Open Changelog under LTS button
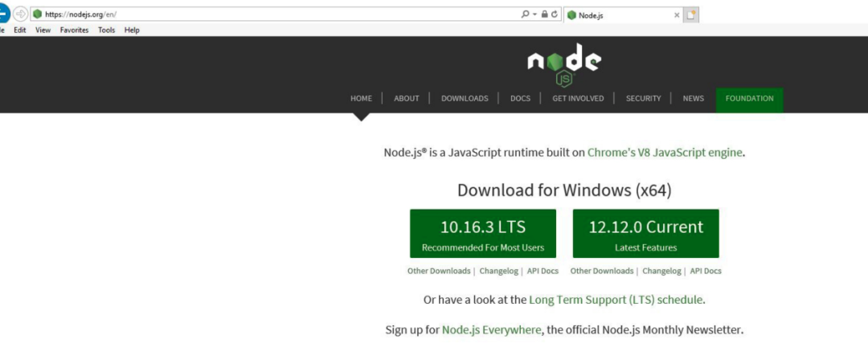The height and width of the screenshot is (360, 868). point(499,272)
